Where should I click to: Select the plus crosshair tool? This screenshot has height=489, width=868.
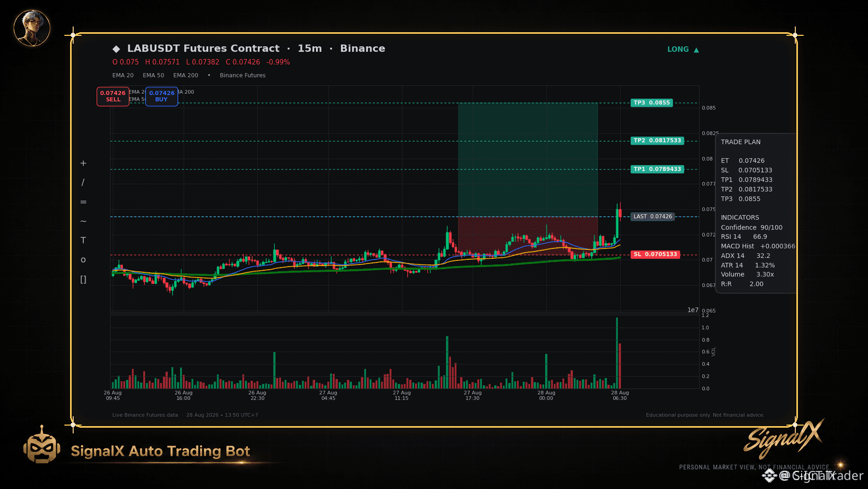83,163
